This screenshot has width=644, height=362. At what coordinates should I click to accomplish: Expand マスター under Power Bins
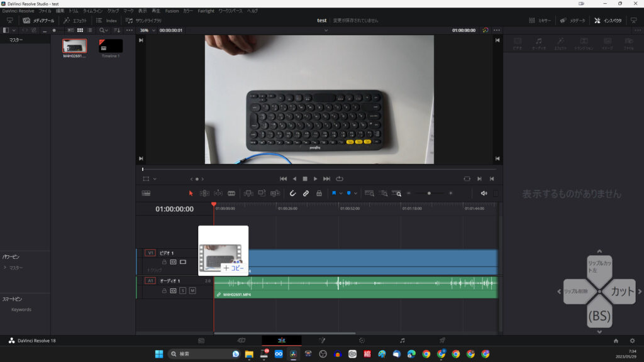point(5,268)
